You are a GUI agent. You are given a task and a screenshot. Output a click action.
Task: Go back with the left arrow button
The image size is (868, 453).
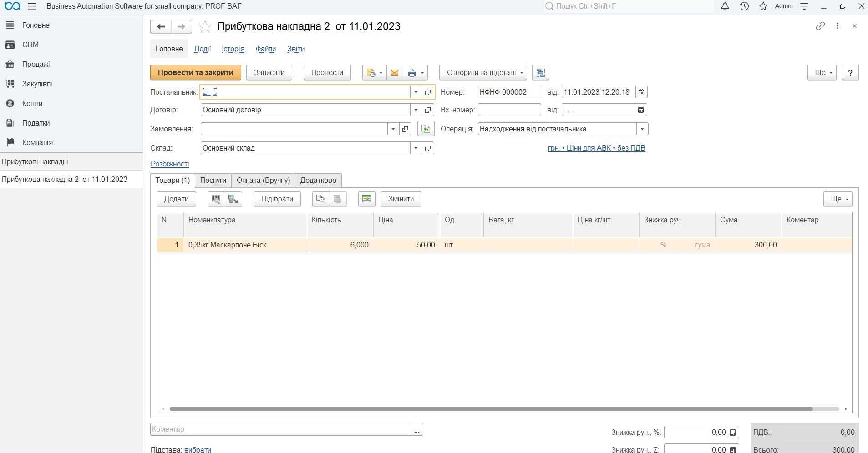(161, 26)
